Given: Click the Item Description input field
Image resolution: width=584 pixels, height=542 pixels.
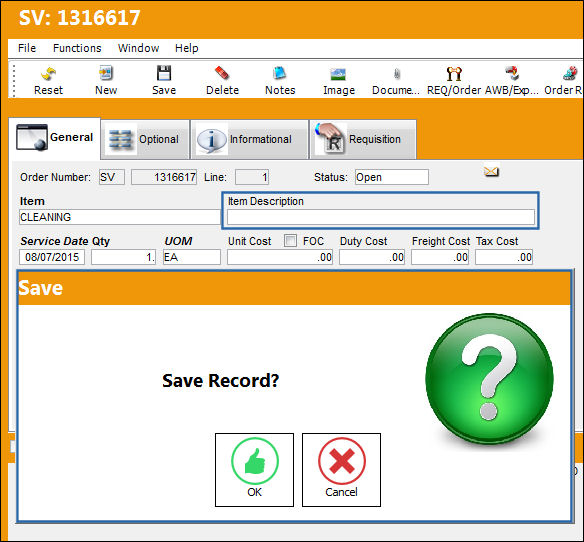Looking at the screenshot, I should (381, 217).
